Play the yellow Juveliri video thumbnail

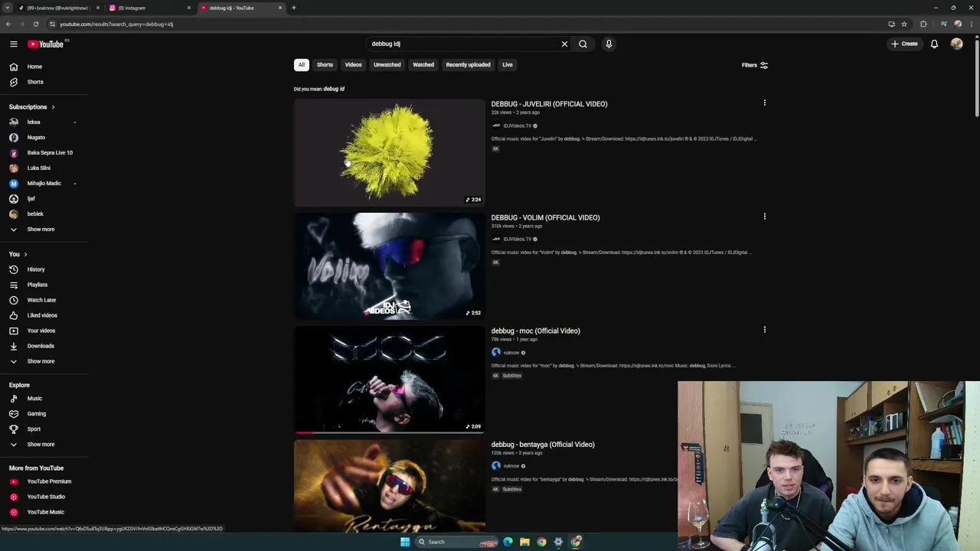coord(389,152)
